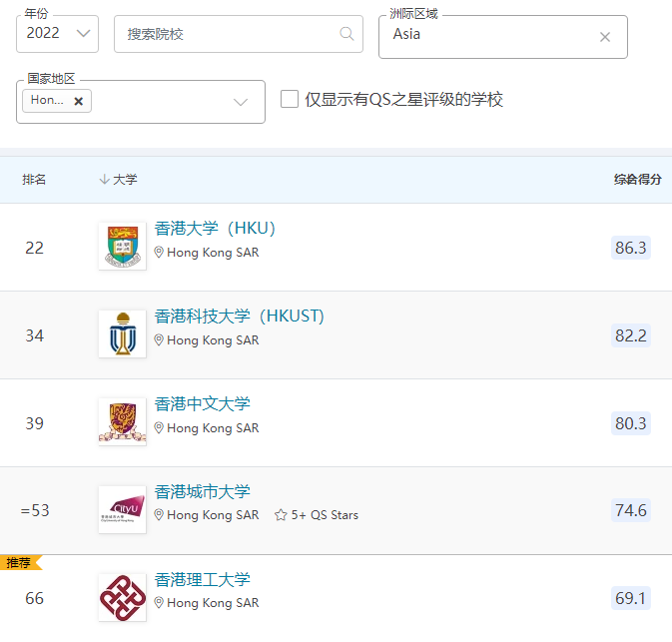Viewport: 672px width, 642px height.
Task: Open the 香港城市大学 link
Action: (x=203, y=492)
